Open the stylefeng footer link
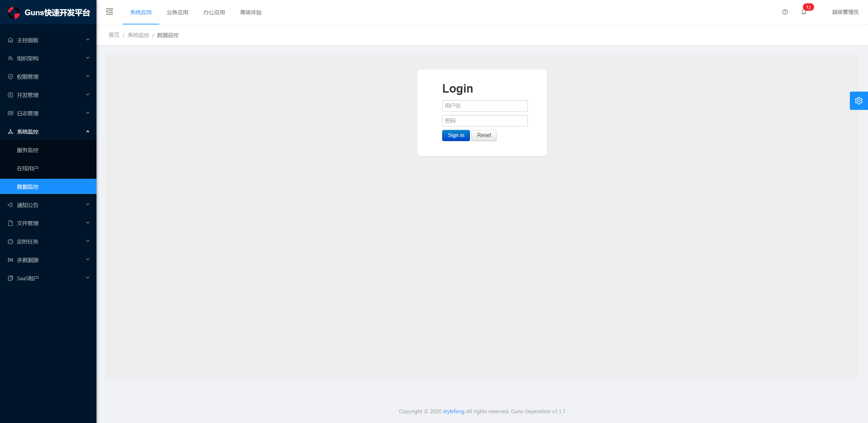This screenshot has height=423, width=868. click(x=453, y=411)
